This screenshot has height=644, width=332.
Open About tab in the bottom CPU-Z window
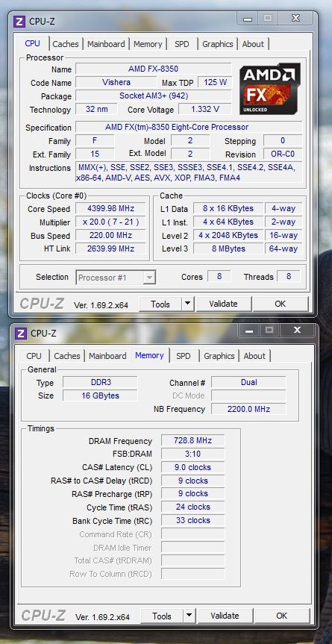coord(254,356)
